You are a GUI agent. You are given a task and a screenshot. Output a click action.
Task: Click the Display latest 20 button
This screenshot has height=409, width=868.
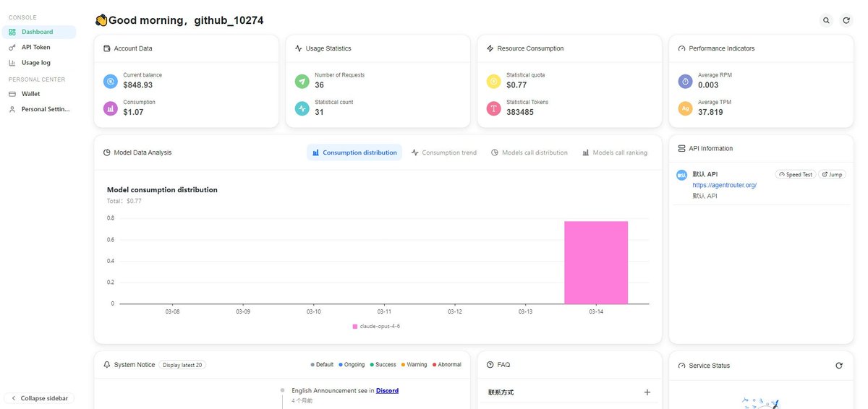182,365
